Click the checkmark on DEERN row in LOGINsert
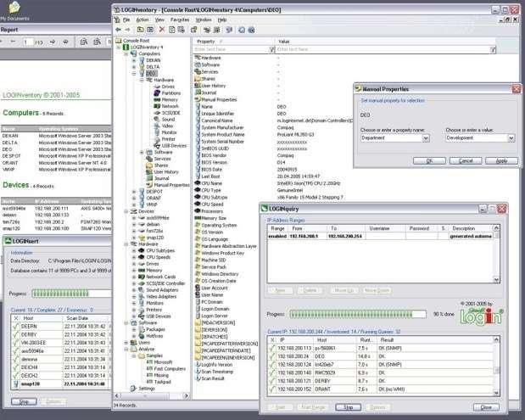Viewport: 525px width, 420px height. [15, 326]
